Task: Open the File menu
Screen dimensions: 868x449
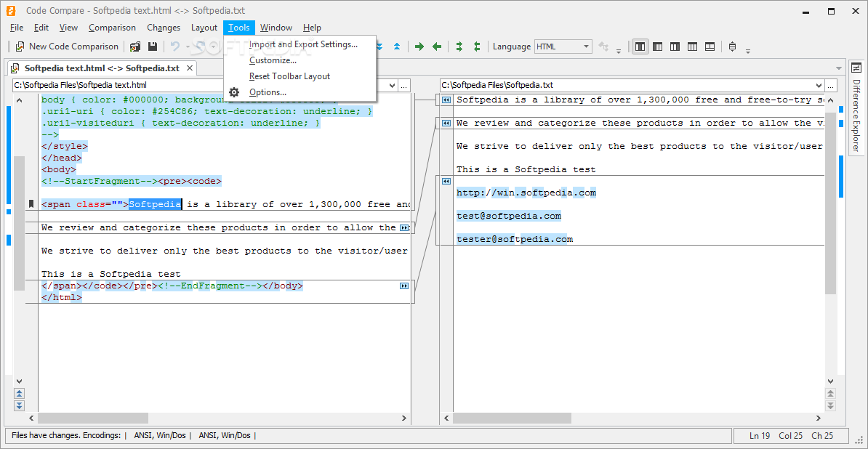Action: [17, 28]
